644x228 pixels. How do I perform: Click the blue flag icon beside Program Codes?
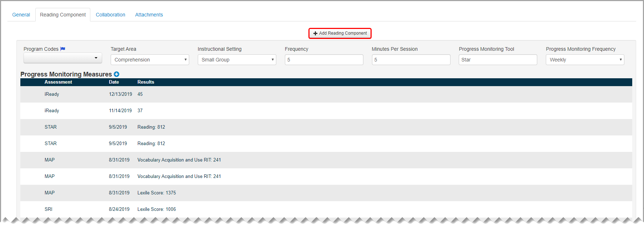[63, 49]
